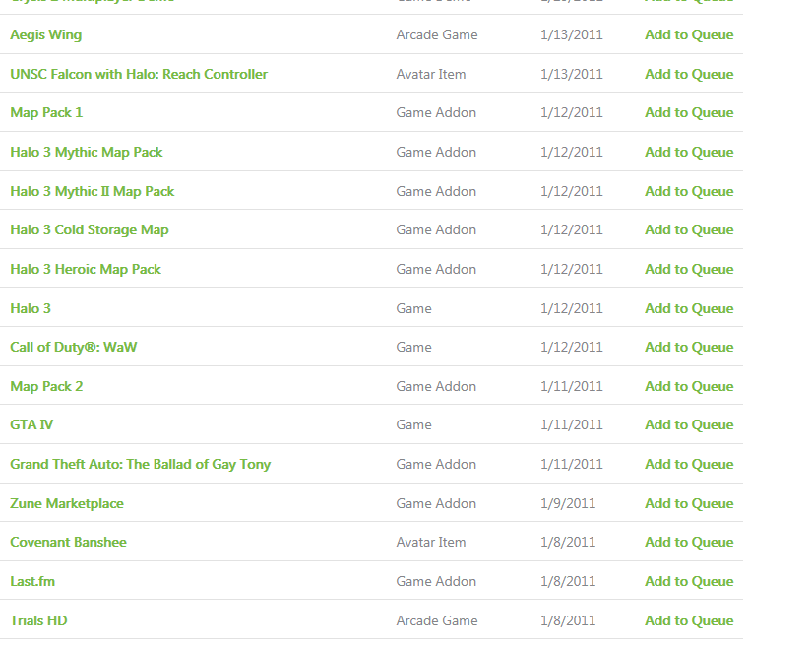Viewport: 812px width, 648px height.
Task: Add Zune Marketplace to queue
Action: [x=689, y=503]
